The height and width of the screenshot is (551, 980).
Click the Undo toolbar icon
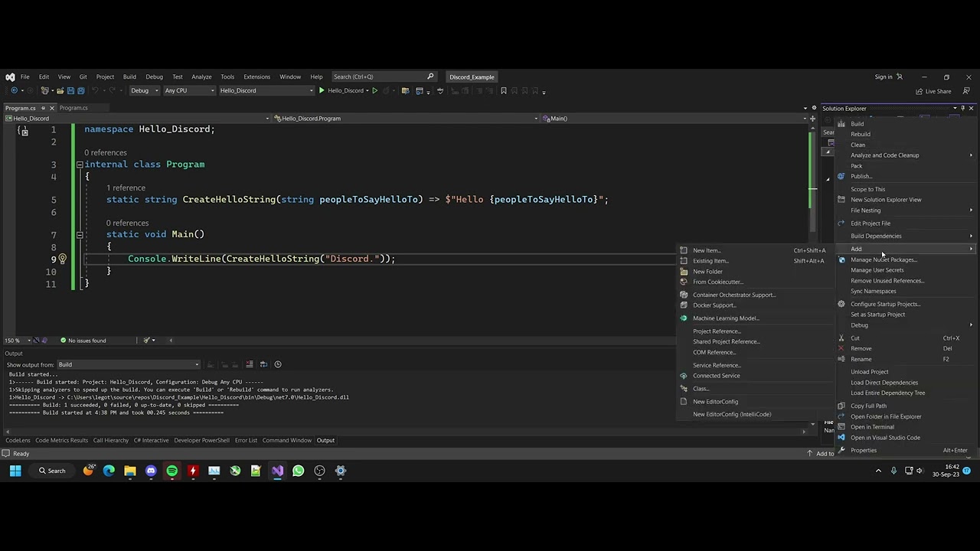[x=96, y=90]
